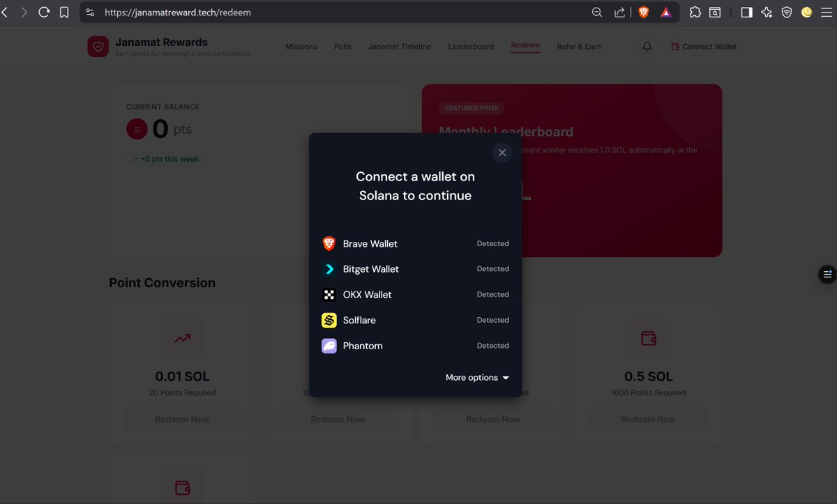This screenshot has height=504, width=837.
Task: Reload the page with the refresh icon
Action: 44,13
